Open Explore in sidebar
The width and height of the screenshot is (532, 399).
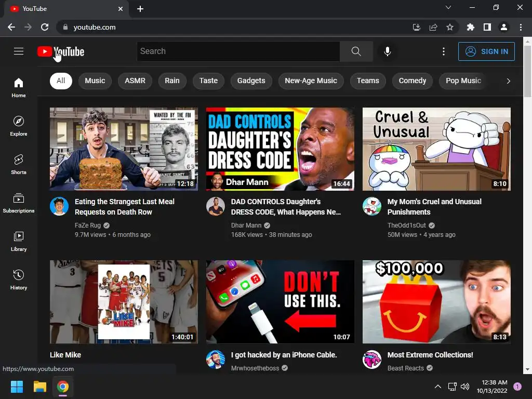tap(19, 126)
